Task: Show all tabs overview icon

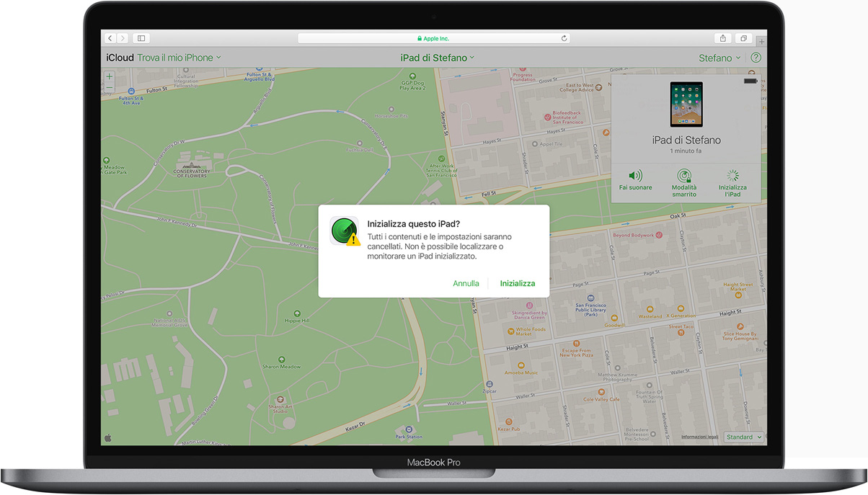Action: (743, 38)
